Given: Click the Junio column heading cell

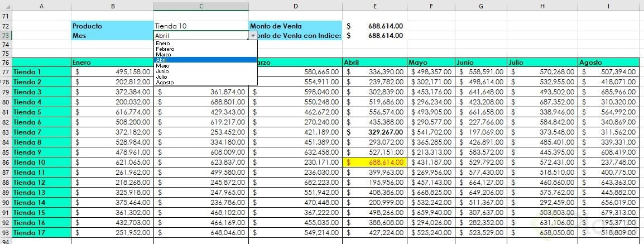Looking at the screenshot, I should coord(481,63).
